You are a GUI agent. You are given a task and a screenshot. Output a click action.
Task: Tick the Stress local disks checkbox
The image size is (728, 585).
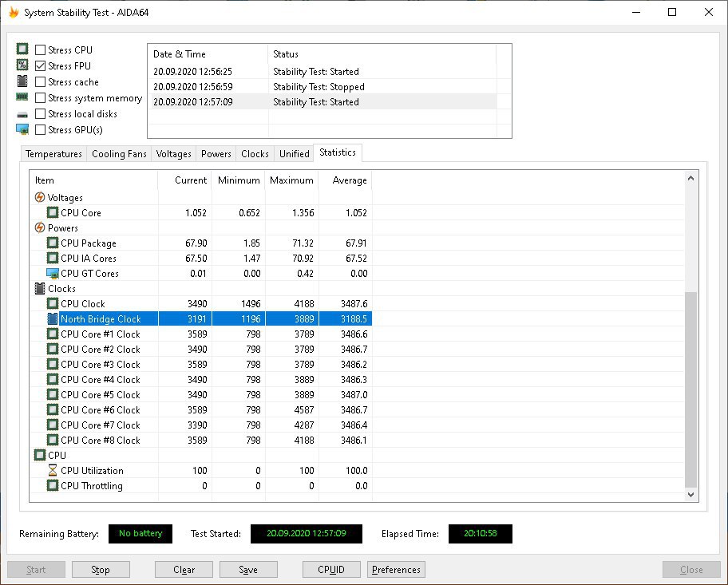click(41, 114)
